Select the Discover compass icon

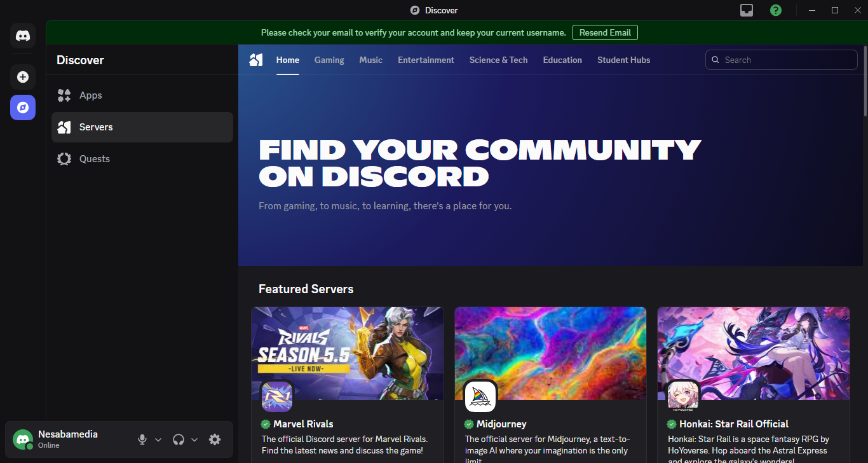(23, 107)
